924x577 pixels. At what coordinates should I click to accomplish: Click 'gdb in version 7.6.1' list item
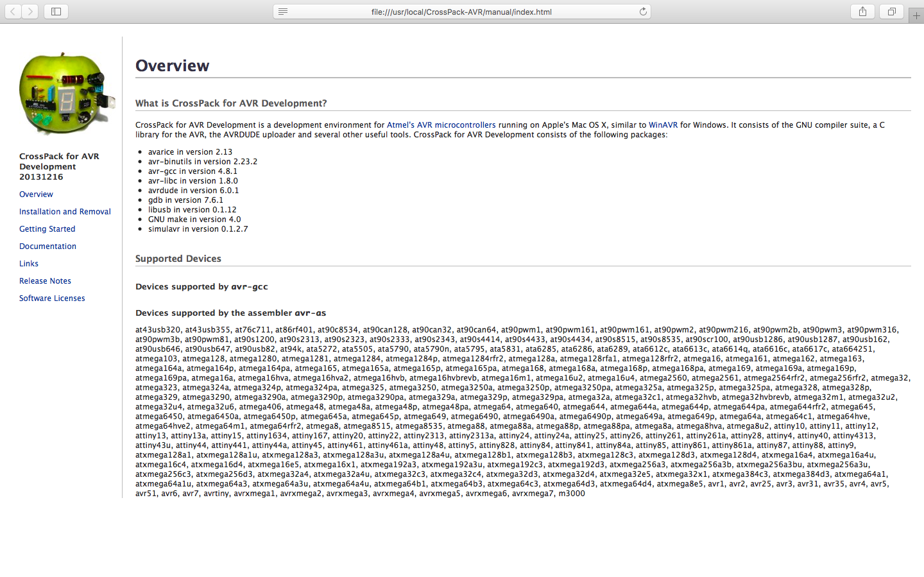[x=186, y=200]
